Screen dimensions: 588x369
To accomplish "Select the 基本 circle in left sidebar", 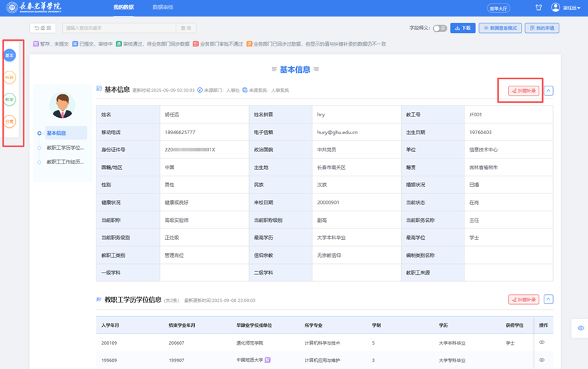I will click(x=9, y=55).
